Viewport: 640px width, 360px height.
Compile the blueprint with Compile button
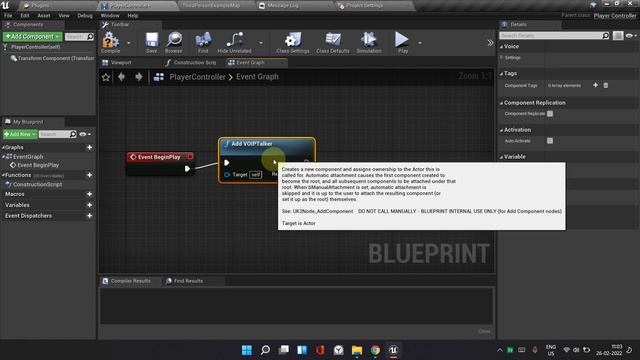coord(110,42)
